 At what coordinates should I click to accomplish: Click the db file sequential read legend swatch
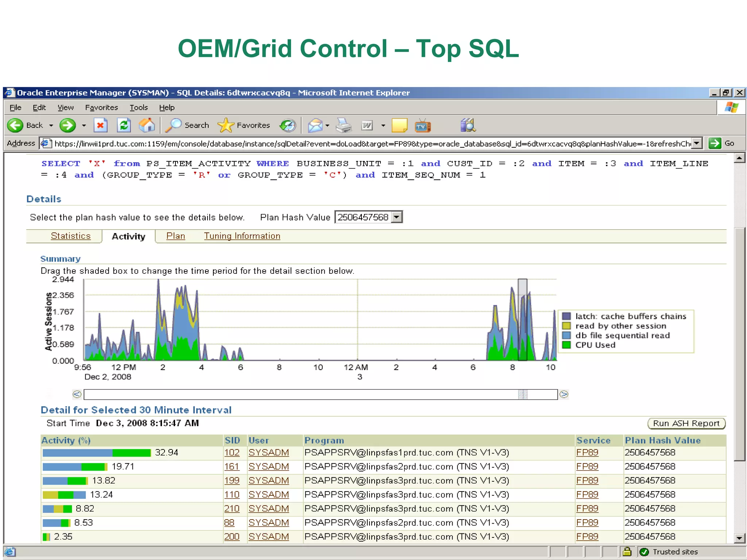[x=566, y=335]
